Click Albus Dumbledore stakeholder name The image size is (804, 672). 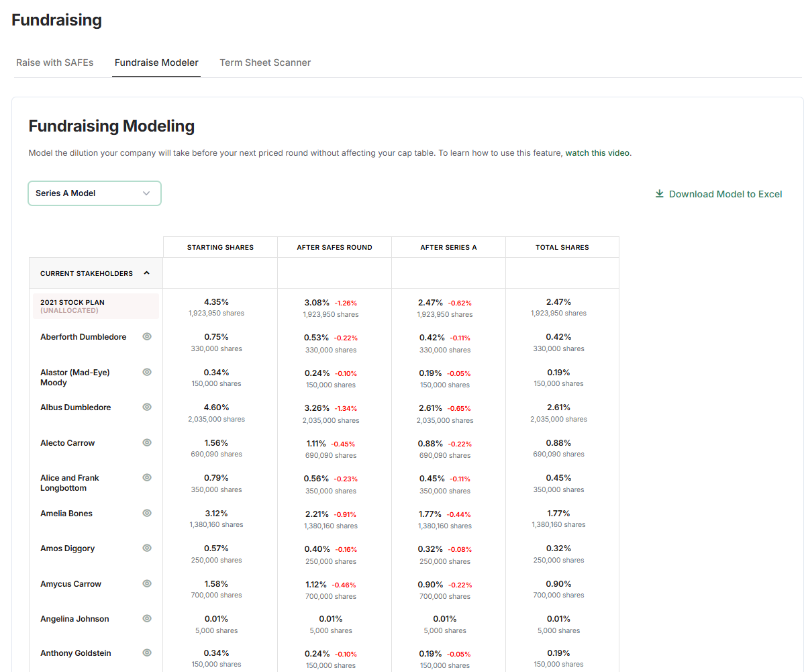(x=75, y=407)
